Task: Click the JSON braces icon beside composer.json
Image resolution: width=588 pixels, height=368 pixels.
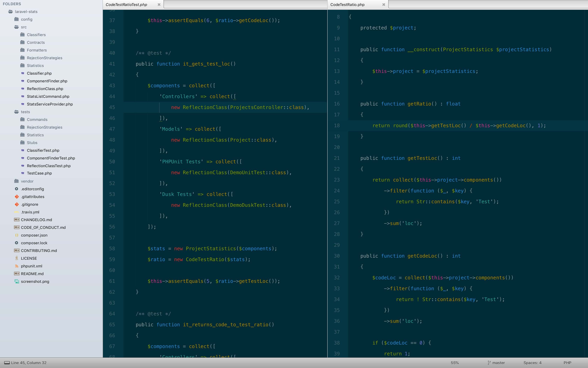Action: pyautogui.click(x=16, y=235)
